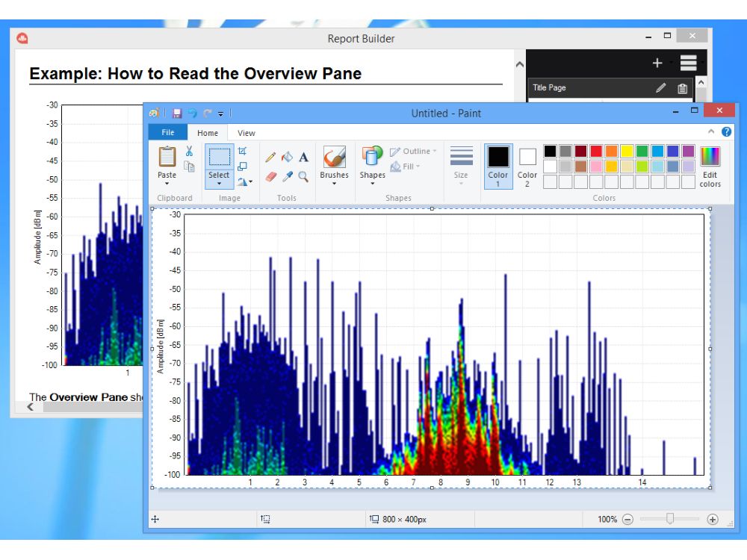Click the Report Builder app logo icon
This screenshot has height=560, width=747.
(22, 38)
